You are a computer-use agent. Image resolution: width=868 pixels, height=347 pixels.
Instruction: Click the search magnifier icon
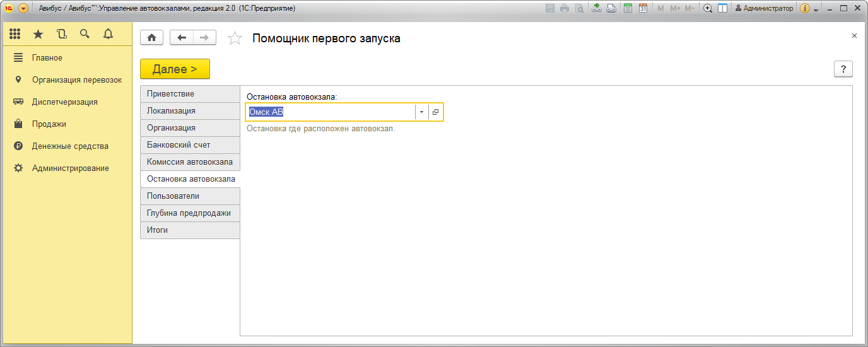(x=85, y=34)
